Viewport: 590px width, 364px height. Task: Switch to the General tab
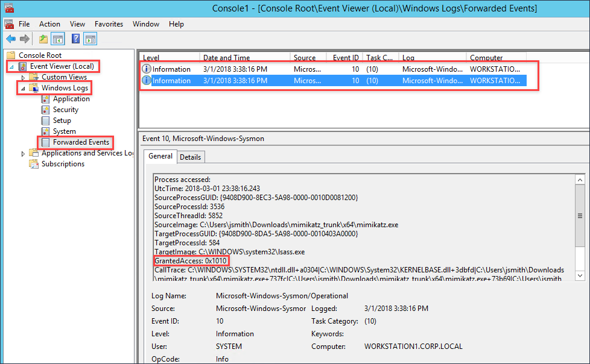click(x=160, y=156)
